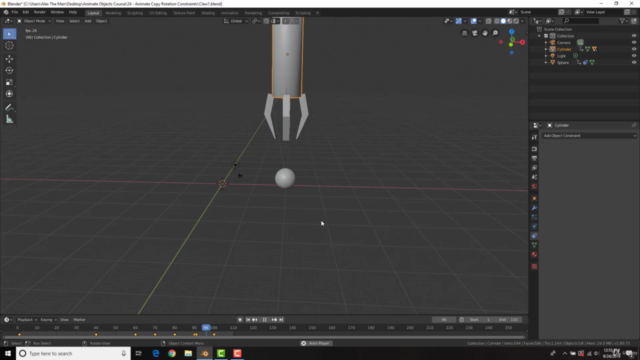Hide the Cylinder object's eye icon
The image size is (640, 360).
point(634,49)
